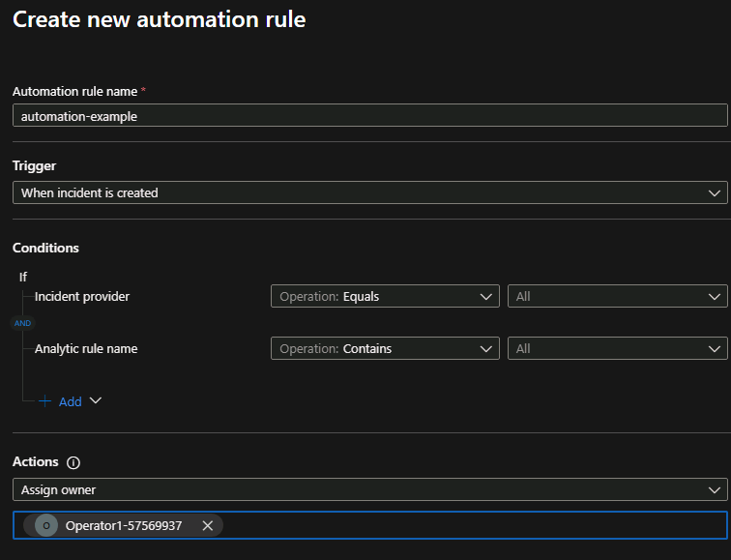Click the plus icon beside Add
The height and width of the screenshot is (560, 731).
point(44,401)
